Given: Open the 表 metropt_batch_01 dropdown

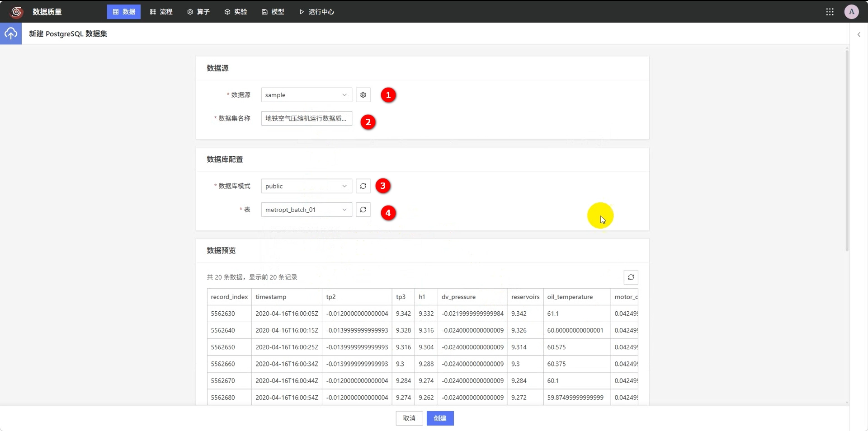Looking at the screenshot, I should 307,210.
